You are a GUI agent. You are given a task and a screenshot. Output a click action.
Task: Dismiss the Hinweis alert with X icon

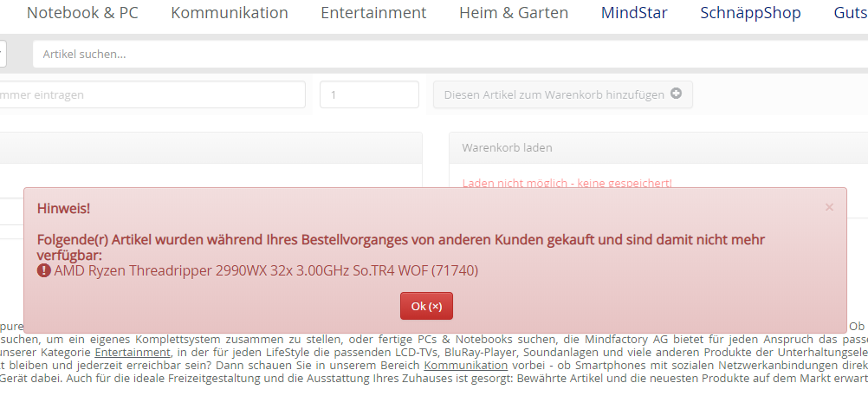(829, 208)
